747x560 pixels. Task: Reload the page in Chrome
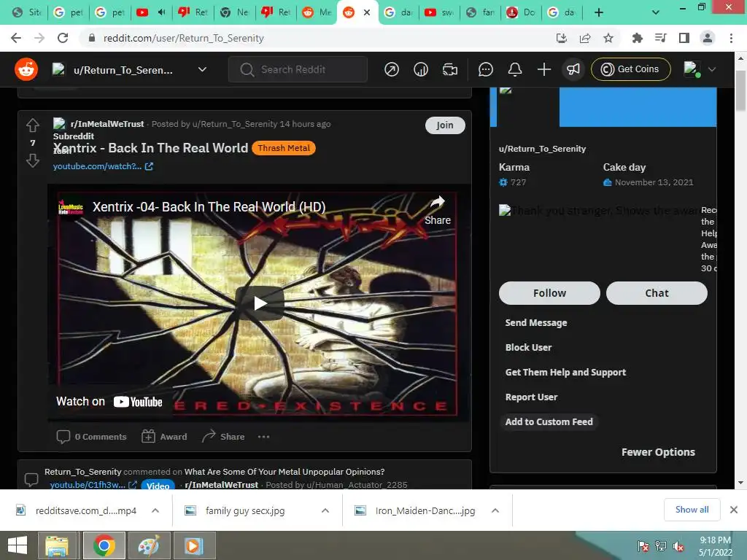coord(63,38)
